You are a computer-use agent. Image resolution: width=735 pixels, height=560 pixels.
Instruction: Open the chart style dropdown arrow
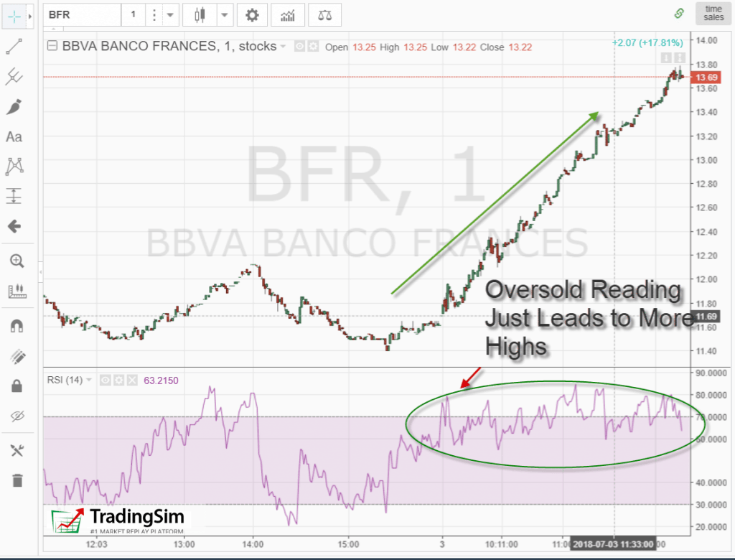click(225, 15)
